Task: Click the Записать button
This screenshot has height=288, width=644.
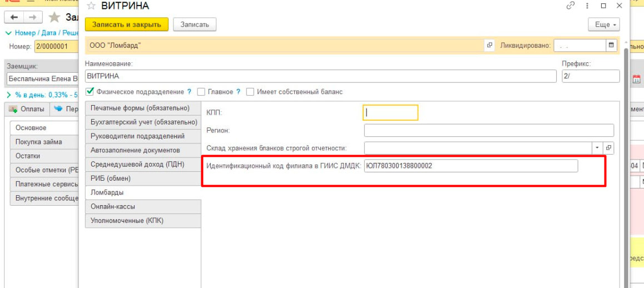Action: tap(195, 24)
